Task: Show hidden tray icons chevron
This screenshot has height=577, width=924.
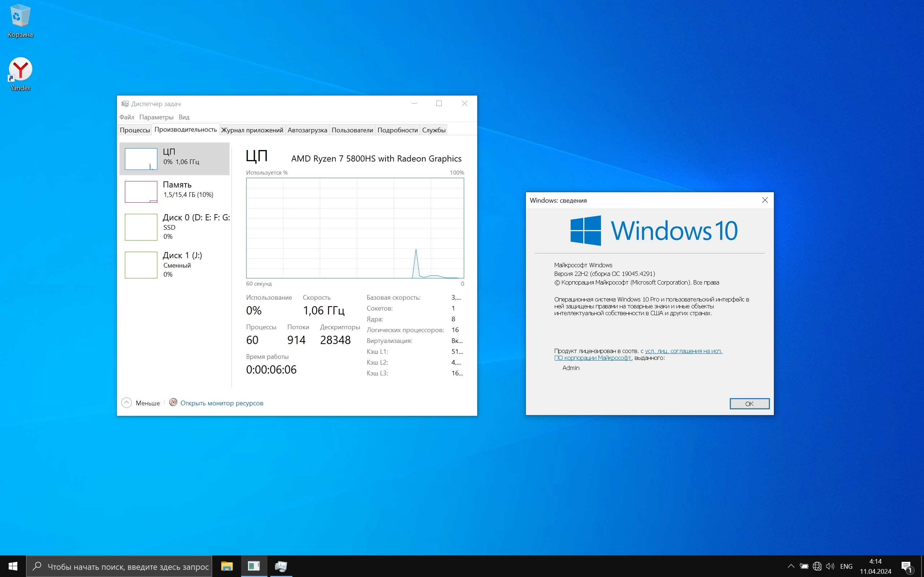Action: 791,566
